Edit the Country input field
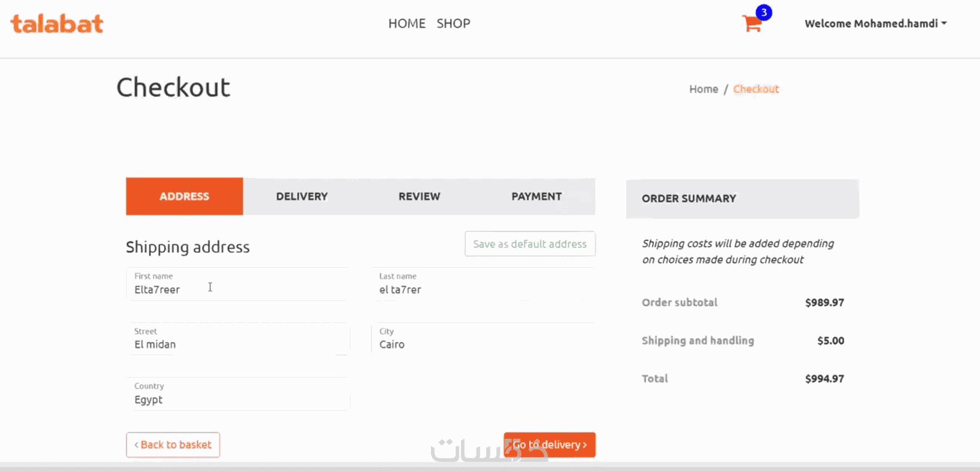Viewport: 980px width, 472px height. pos(237,400)
